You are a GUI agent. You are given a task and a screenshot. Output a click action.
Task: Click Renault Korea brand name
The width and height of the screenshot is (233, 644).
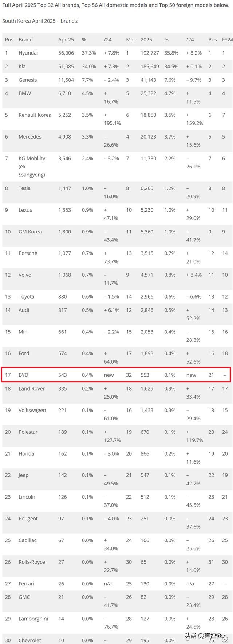click(35, 115)
